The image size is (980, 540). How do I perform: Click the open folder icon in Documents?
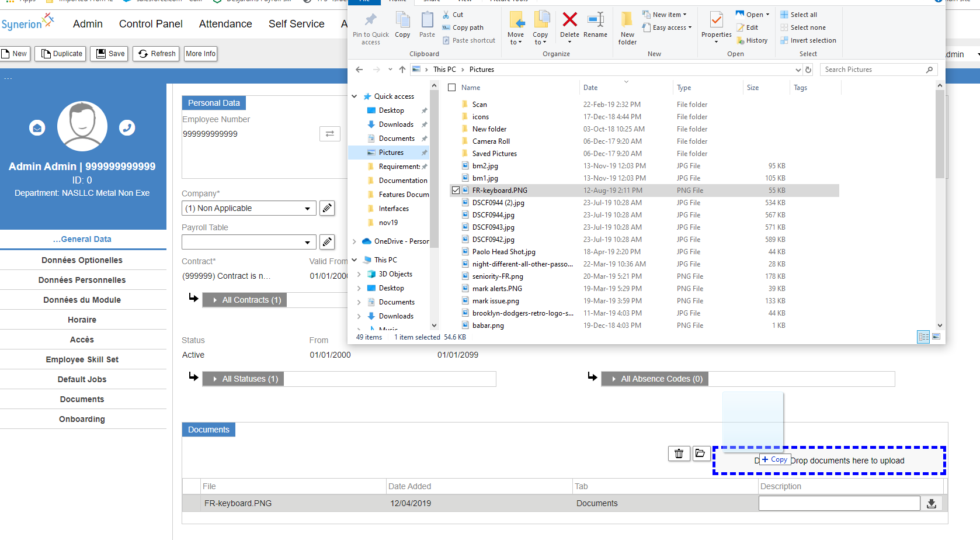700,454
